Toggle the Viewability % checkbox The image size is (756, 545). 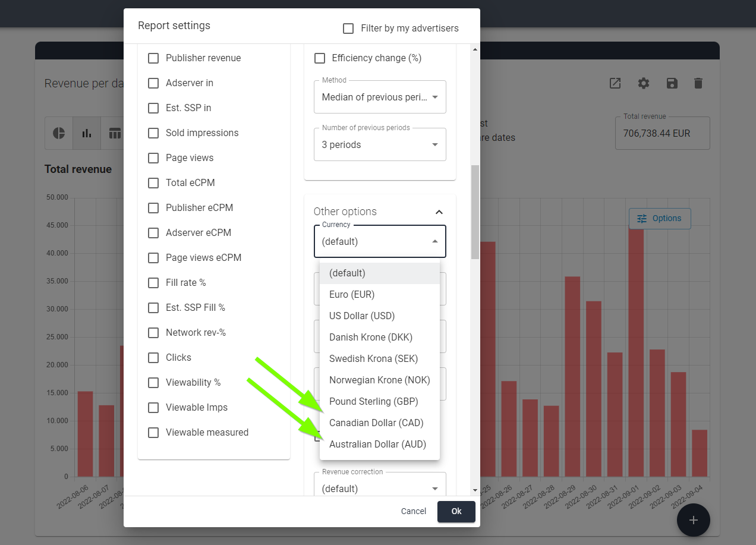pos(153,383)
